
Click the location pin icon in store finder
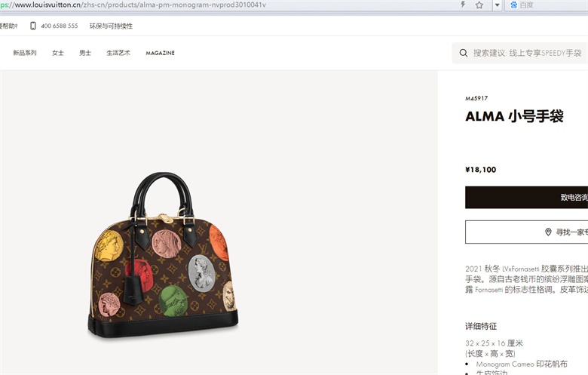[x=548, y=232]
